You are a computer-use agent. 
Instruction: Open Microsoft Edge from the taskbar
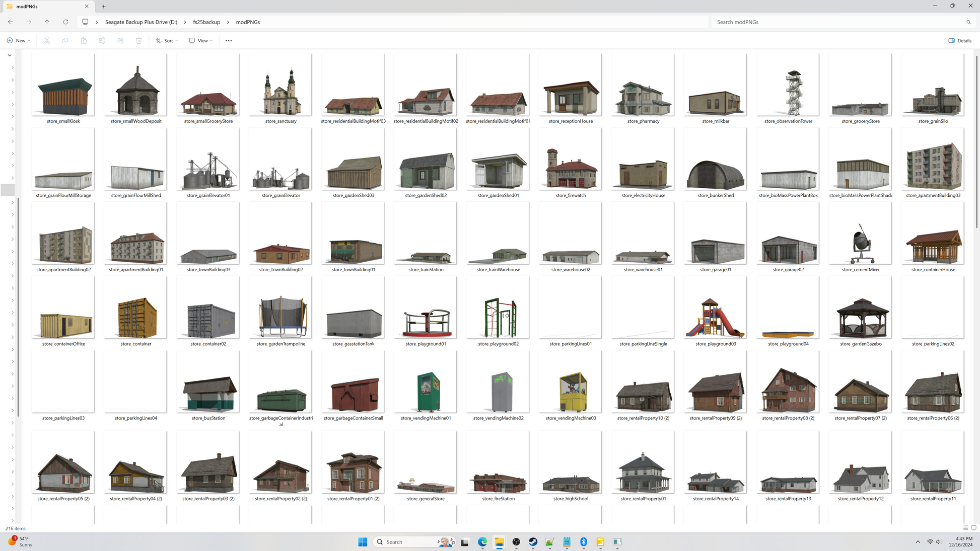click(x=482, y=542)
